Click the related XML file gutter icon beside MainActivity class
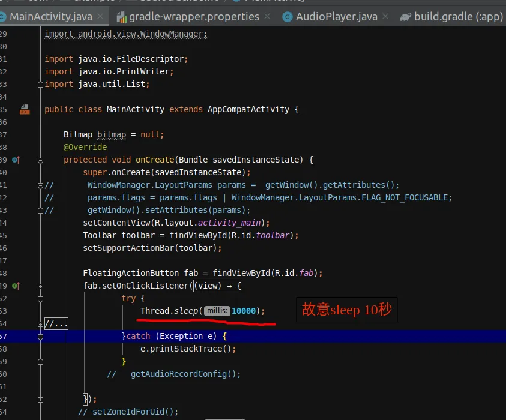This screenshot has width=506, height=420. click(25, 109)
